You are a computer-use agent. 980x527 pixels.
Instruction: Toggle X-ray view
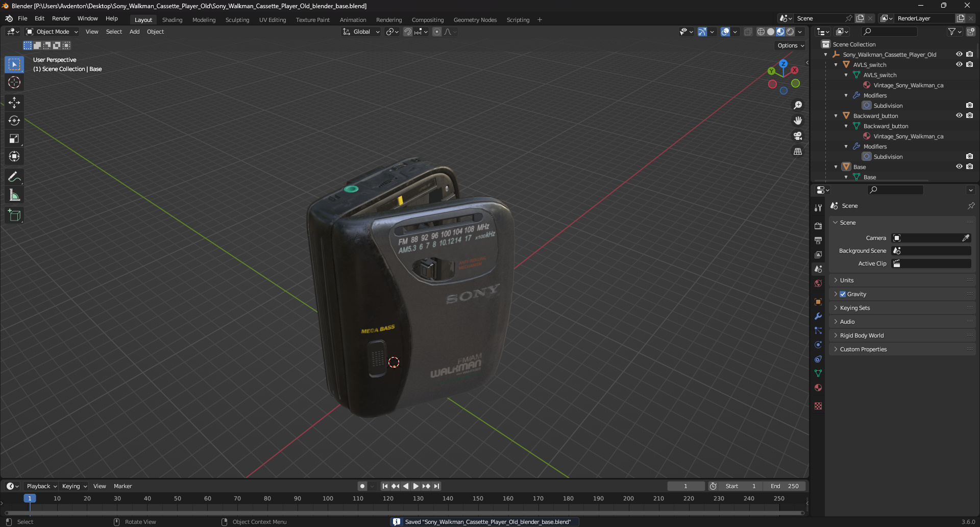click(x=748, y=32)
